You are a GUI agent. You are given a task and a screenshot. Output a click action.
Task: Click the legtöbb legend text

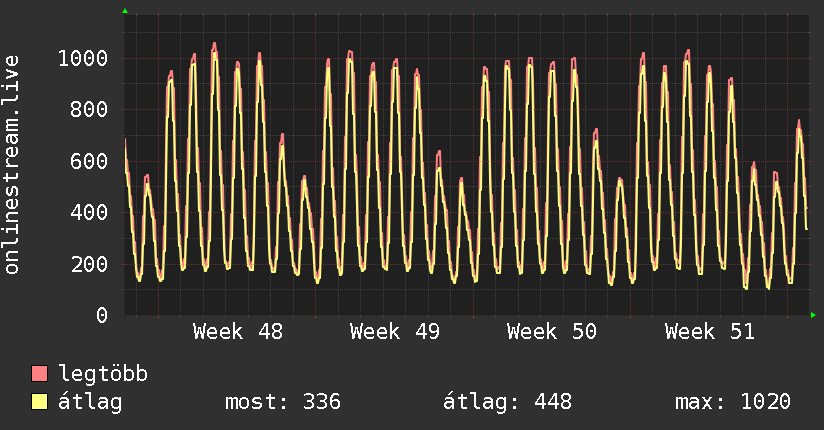coord(104,374)
